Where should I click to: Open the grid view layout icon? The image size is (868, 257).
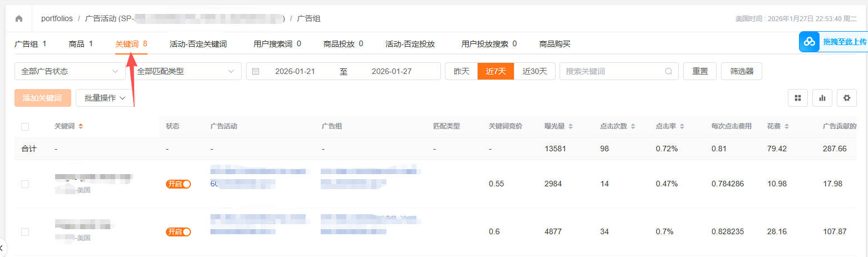pyautogui.click(x=797, y=98)
